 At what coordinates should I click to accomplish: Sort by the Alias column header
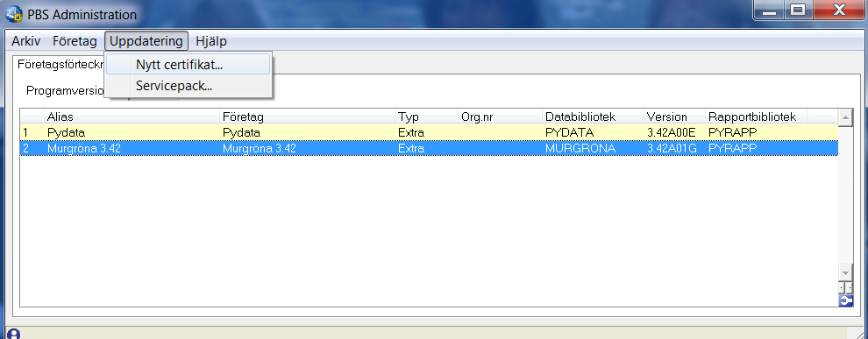(132, 117)
